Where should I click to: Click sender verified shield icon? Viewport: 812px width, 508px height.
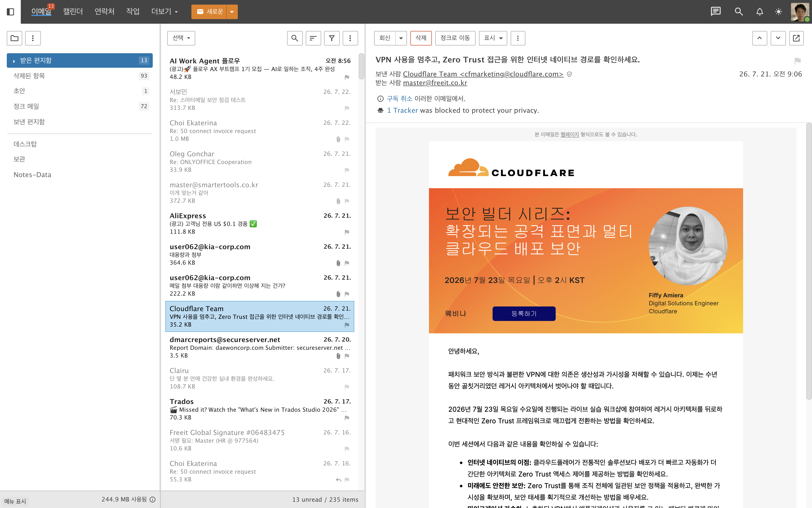(569, 74)
